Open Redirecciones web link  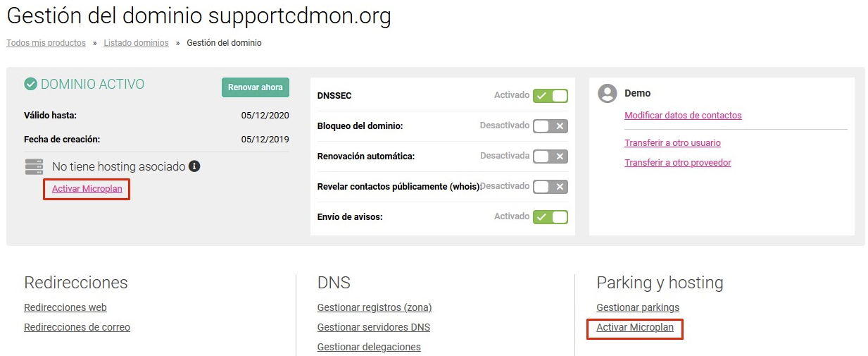click(x=65, y=307)
